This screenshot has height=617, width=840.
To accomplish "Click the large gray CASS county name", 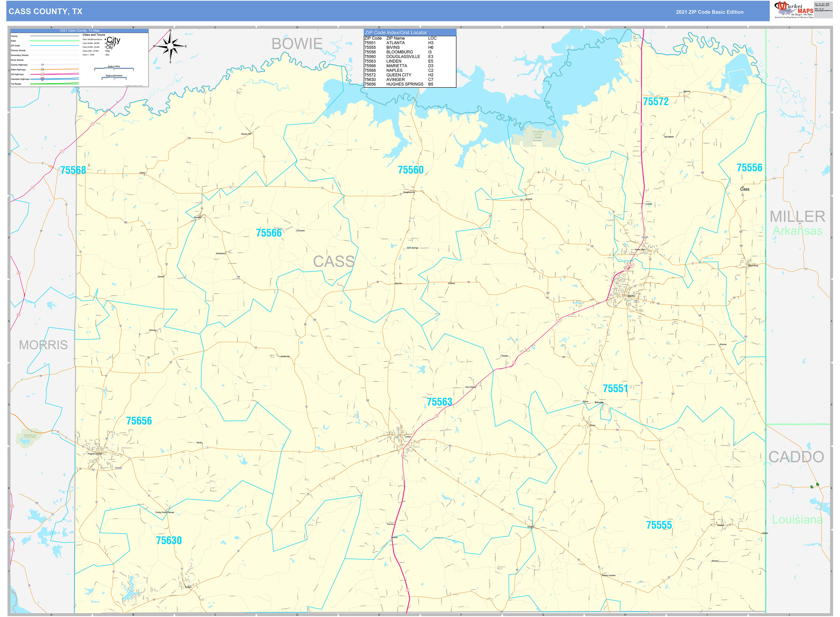I will click(334, 262).
